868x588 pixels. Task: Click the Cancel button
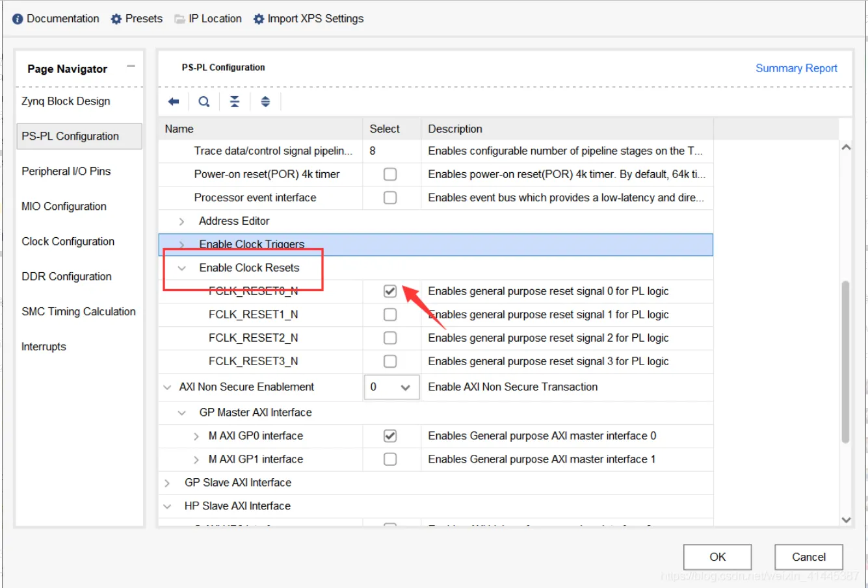point(808,557)
